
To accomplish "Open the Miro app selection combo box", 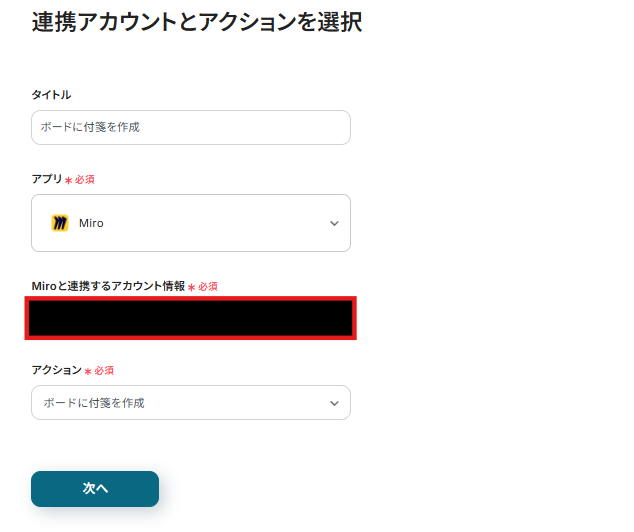I will pyautogui.click(x=190, y=223).
